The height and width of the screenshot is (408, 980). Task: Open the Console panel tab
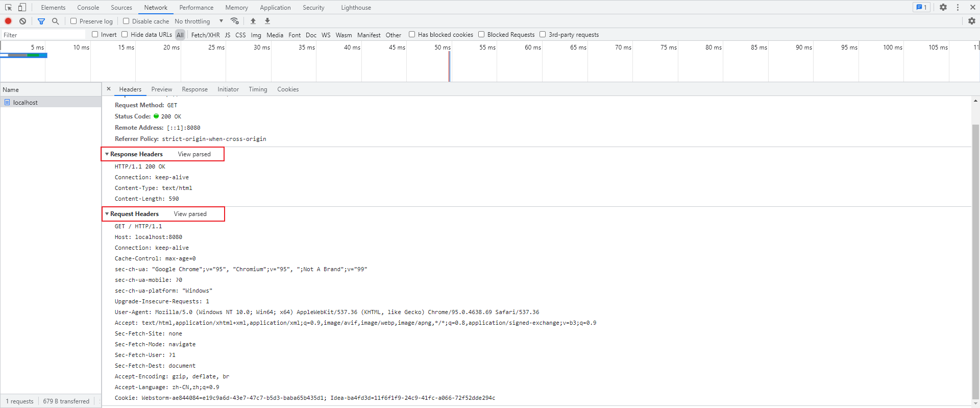[88, 8]
